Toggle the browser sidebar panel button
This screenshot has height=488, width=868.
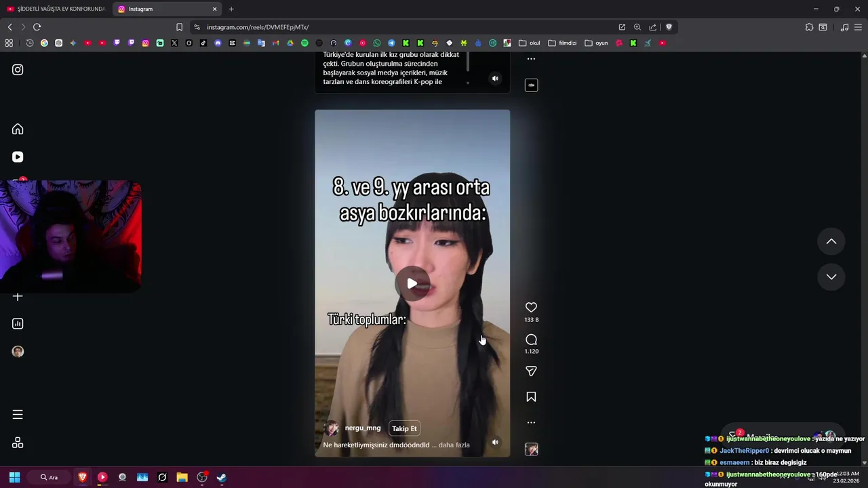(x=823, y=27)
